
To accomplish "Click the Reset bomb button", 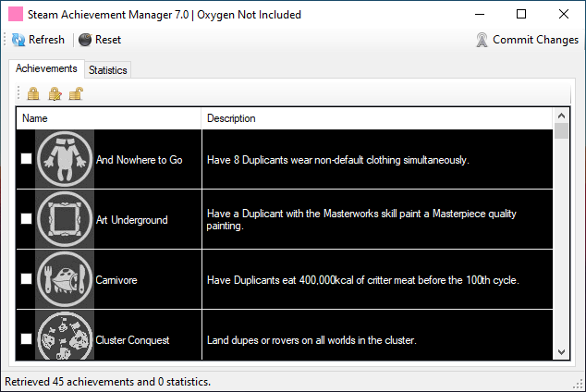I will click(100, 40).
